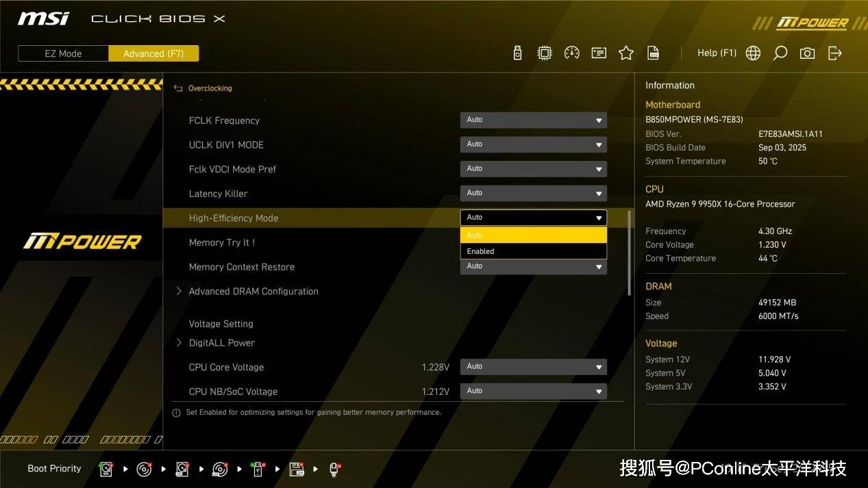Go back via the Overclocking breadcrumb

(203, 88)
